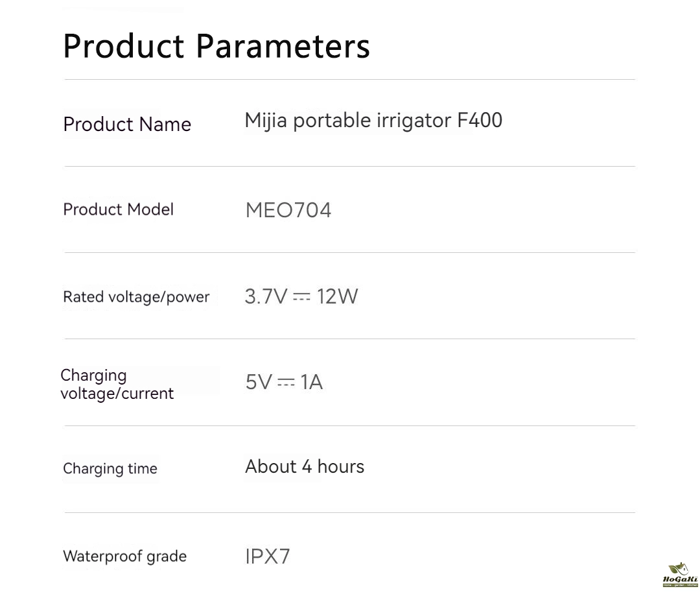Select the Product Model label
This screenshot has width=700, height=596.
pos(119,209)
